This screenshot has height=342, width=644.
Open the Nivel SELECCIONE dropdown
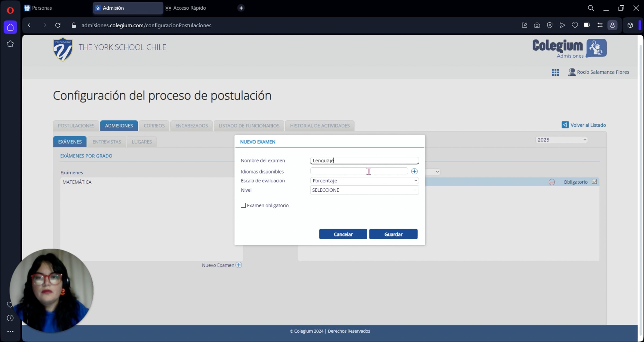click(364, 190)
